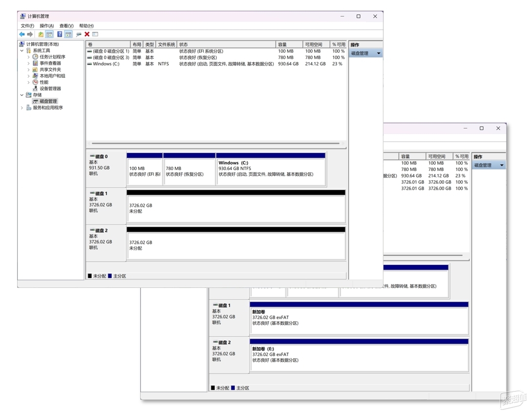Click the horizontal scrollbar under the volume list

216,143
